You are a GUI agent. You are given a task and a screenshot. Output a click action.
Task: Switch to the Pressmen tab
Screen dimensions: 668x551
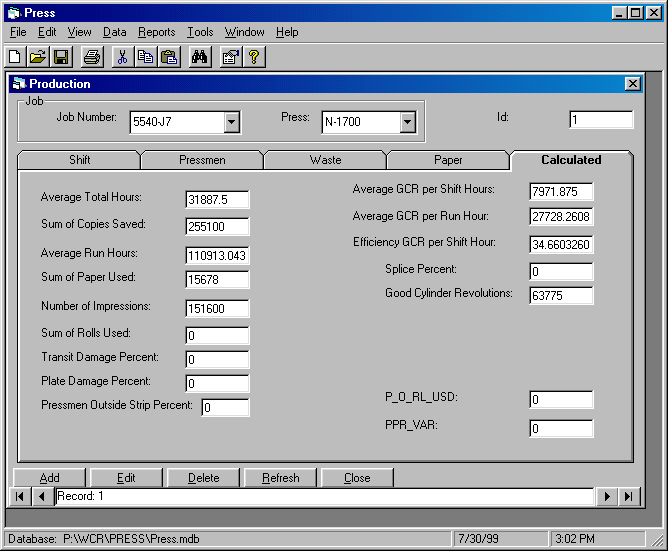click(202, 160)
